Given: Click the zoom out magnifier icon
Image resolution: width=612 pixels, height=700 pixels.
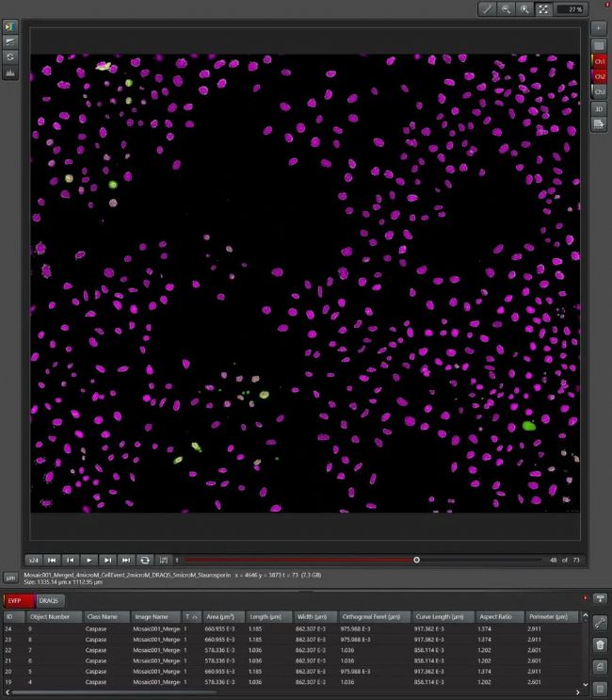Looking at the screenshot, I should click(x=507, y=8).
